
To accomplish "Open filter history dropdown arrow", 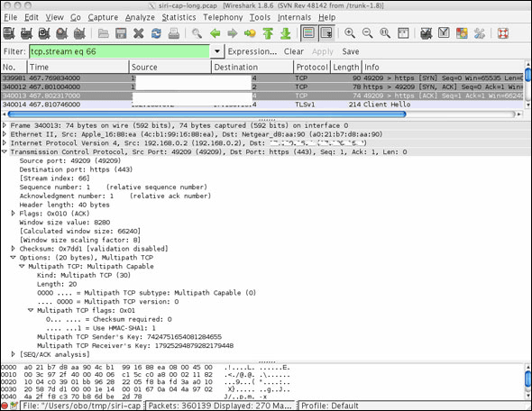I will [x=216, y=51].
